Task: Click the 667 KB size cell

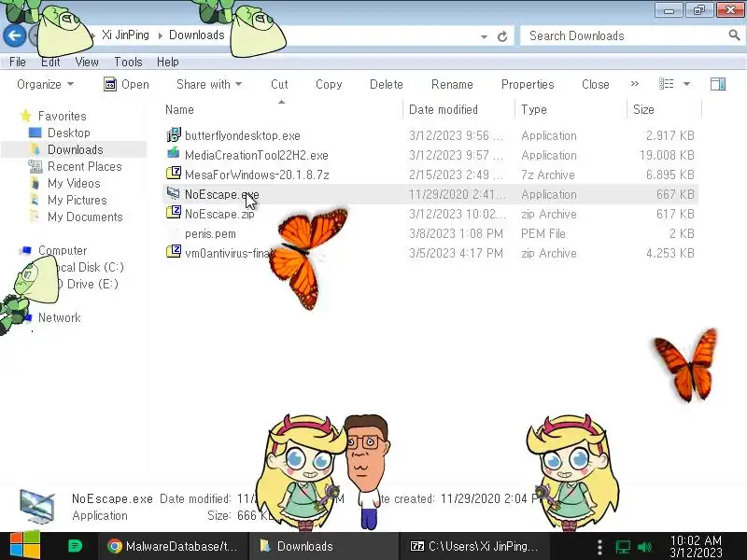Action: point(674,194)
